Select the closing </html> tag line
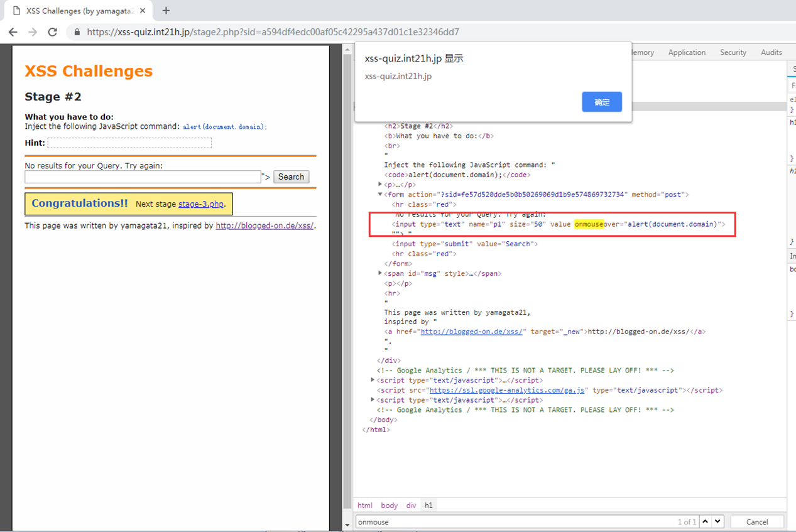Image resolution: width=796 pixels, height=532 pixels. coord(376,430)
